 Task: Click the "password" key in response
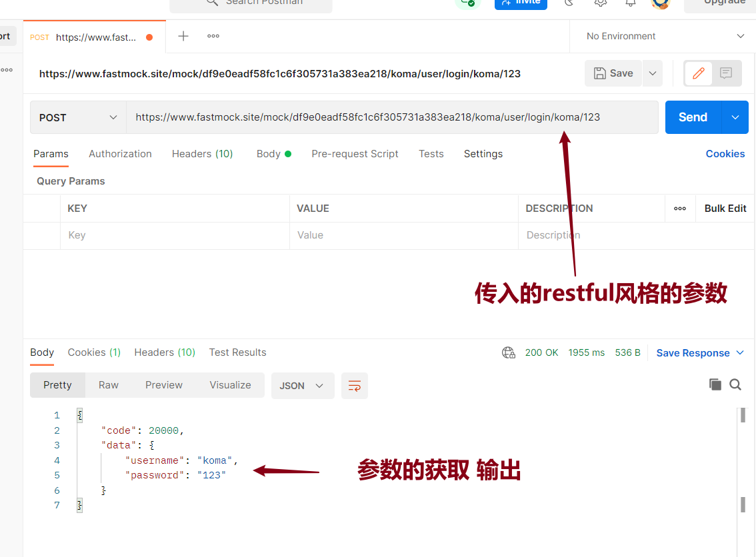click(155, 476)
